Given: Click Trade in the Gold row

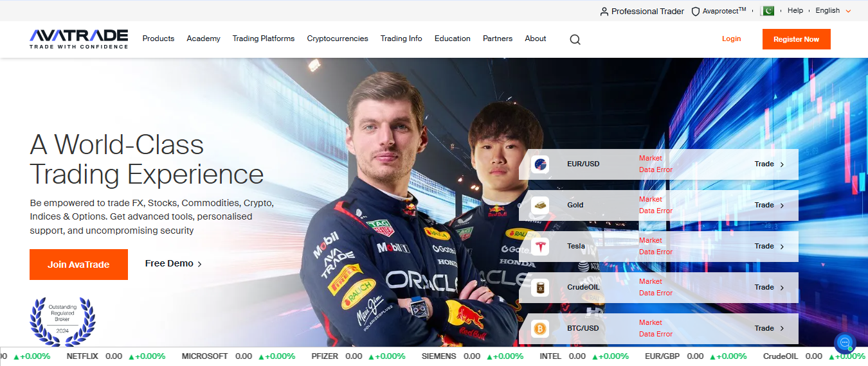Looking at the screenshot, I should pos(764,205).
